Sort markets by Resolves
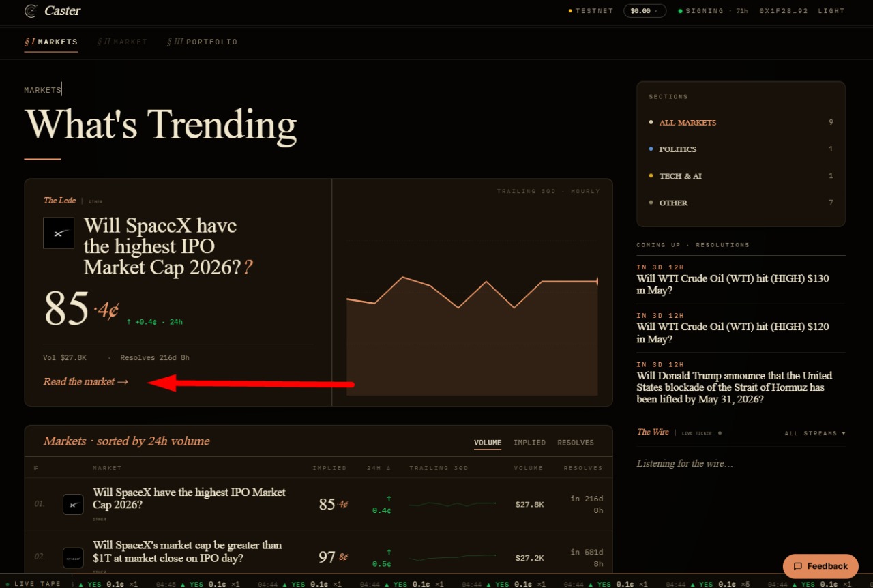Screen dimensions: 873x588 point(576,443)
